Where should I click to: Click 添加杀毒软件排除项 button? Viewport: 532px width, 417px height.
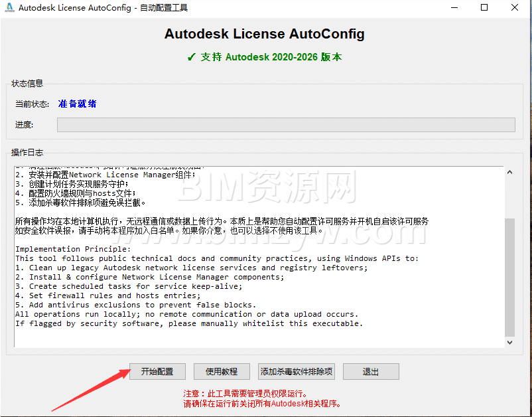click(x=297, y=371)
